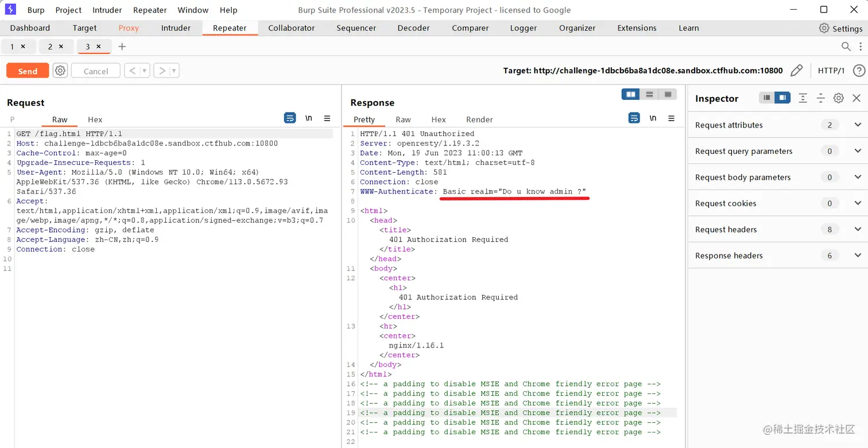
Task: Open forward-history dropdown arrow
Action: [175, 71]
